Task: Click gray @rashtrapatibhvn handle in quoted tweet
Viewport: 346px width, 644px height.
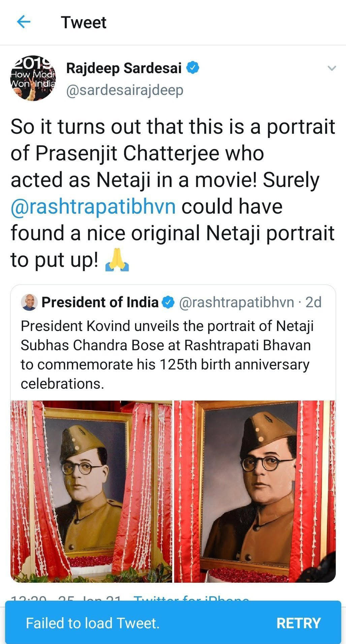Action: (236, 302)
